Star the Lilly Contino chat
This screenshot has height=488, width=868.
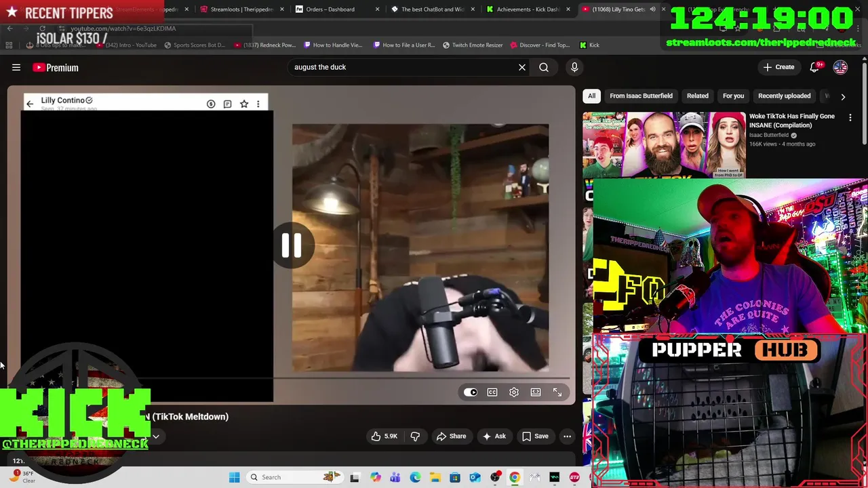[244, 104]
